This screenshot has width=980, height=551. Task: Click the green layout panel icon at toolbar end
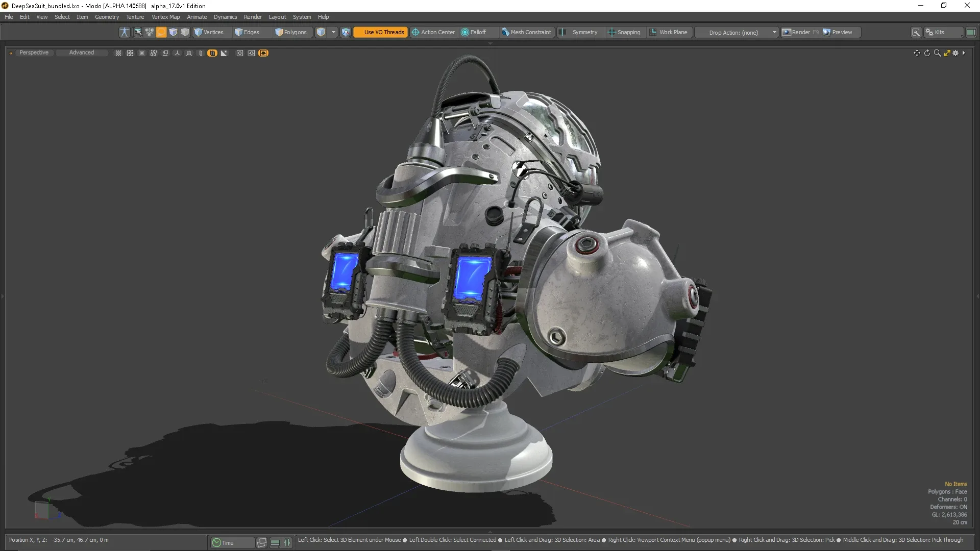971,32
